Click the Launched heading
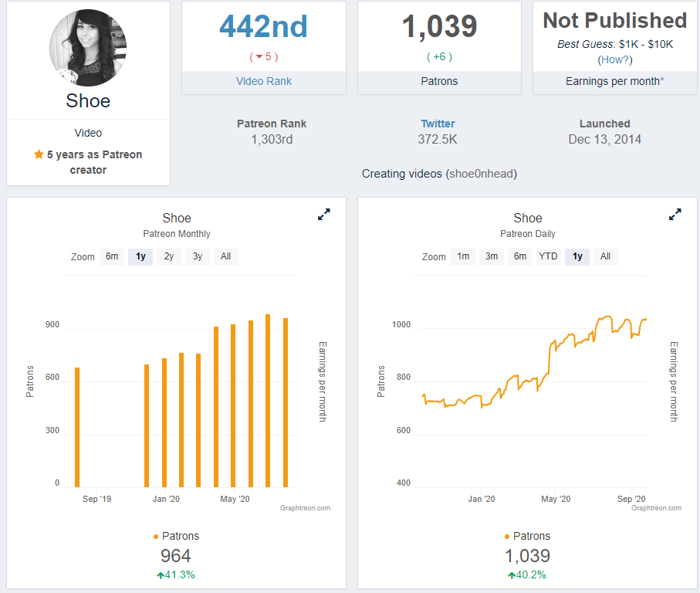The width and height of the screenshot is (700, 593). (x=605, y=124)
